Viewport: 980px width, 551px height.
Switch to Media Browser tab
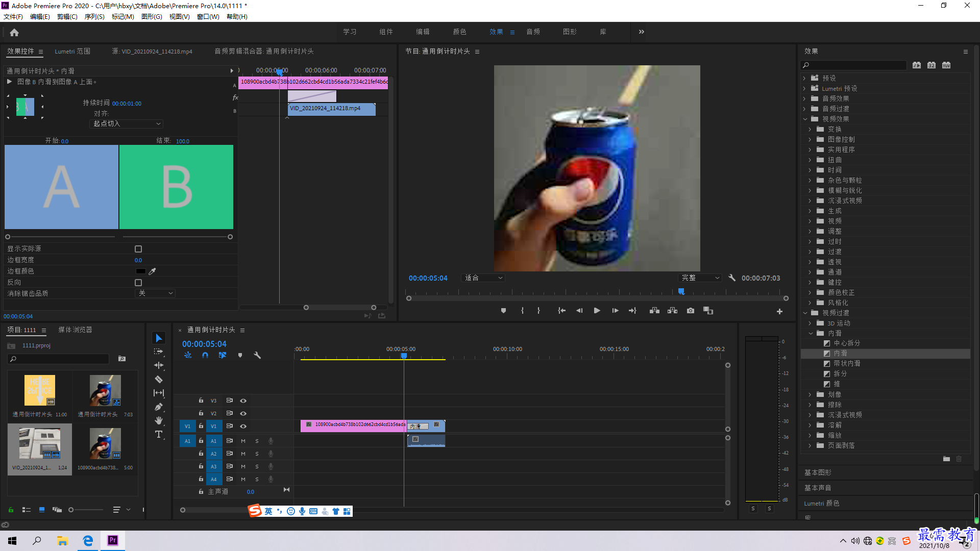(x=76, y=330)
